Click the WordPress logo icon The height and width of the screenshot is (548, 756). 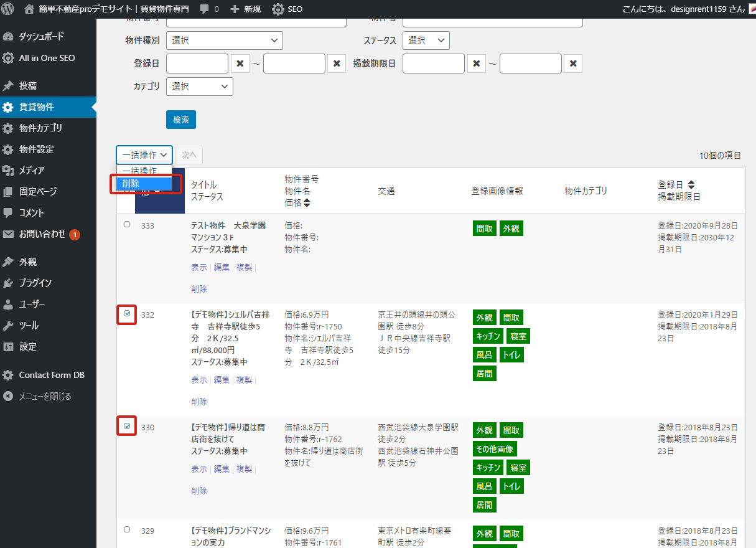[x=8, y=9]
